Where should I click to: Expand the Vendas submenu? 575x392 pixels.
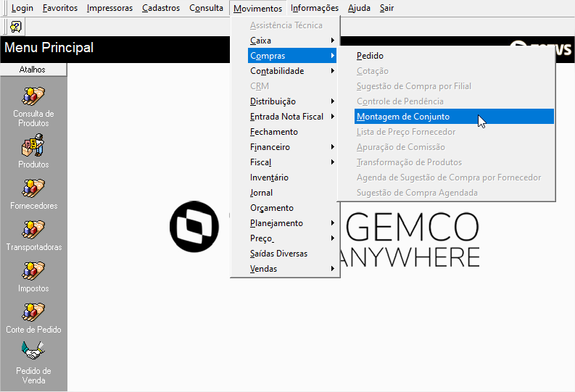click(x=292, y=269)
